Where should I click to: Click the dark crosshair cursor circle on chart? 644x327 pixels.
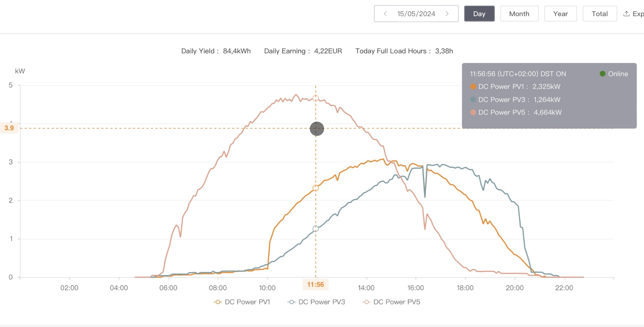pyautogui.click(x=317, y=129)
